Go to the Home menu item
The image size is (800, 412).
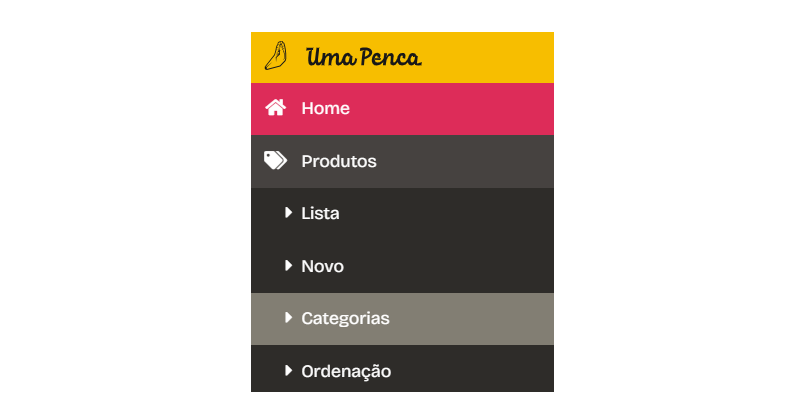click(x=326, y=108)
